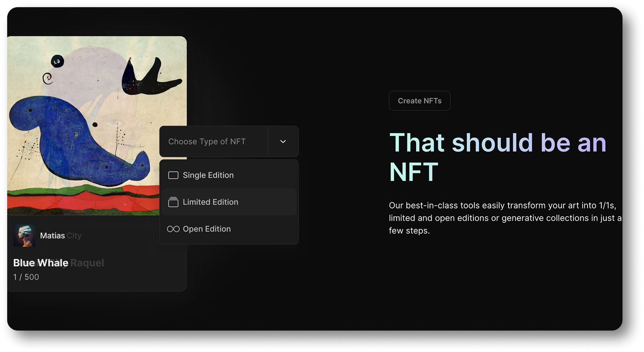Screen dimensions: 644x352
Task: Expand the dropdown chevron arrow
Action: [x=283, y=141]
